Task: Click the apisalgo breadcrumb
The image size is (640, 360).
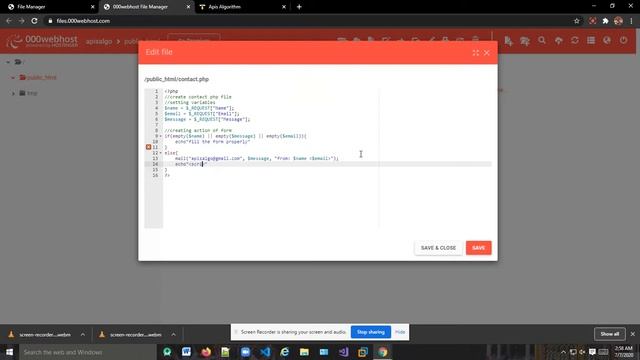Action: [99, 42]
